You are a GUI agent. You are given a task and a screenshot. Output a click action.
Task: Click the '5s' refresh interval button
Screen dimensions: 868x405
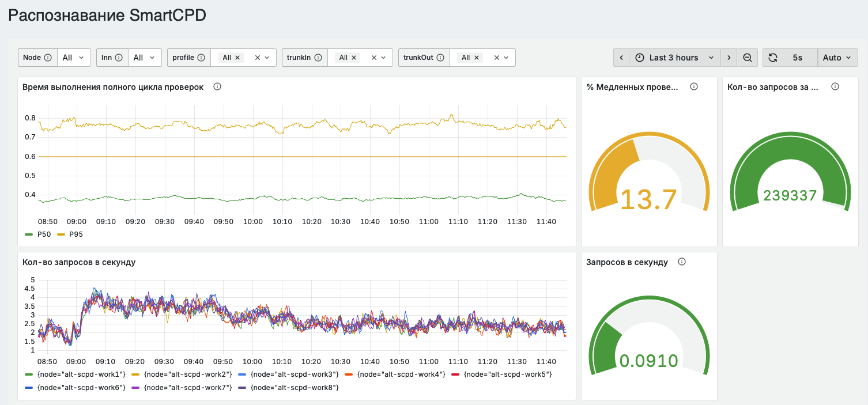coord(798,58)
